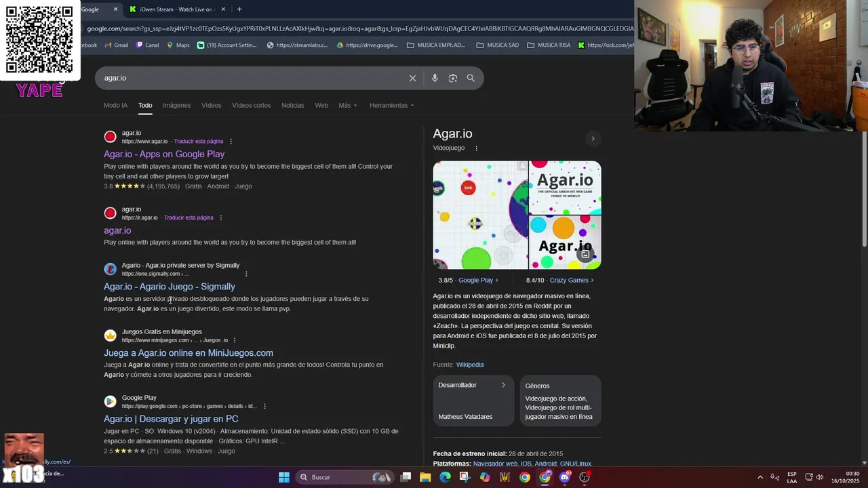
Task: Open Agar.io | Descargar y jugar en PC
Action: tap(171, 419)
